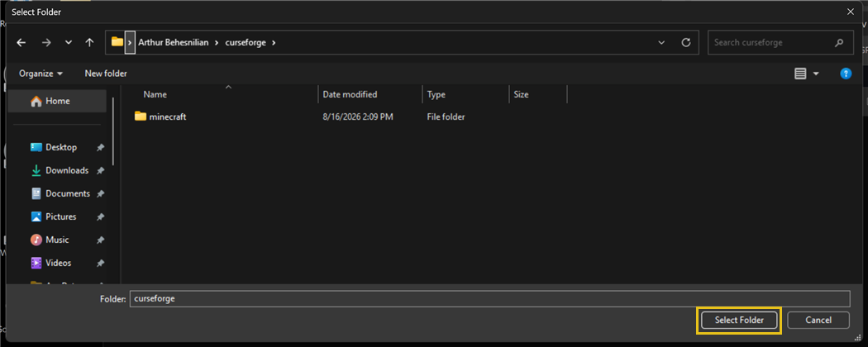
Task: Click the File folder type cell
Action: [446, 116]
